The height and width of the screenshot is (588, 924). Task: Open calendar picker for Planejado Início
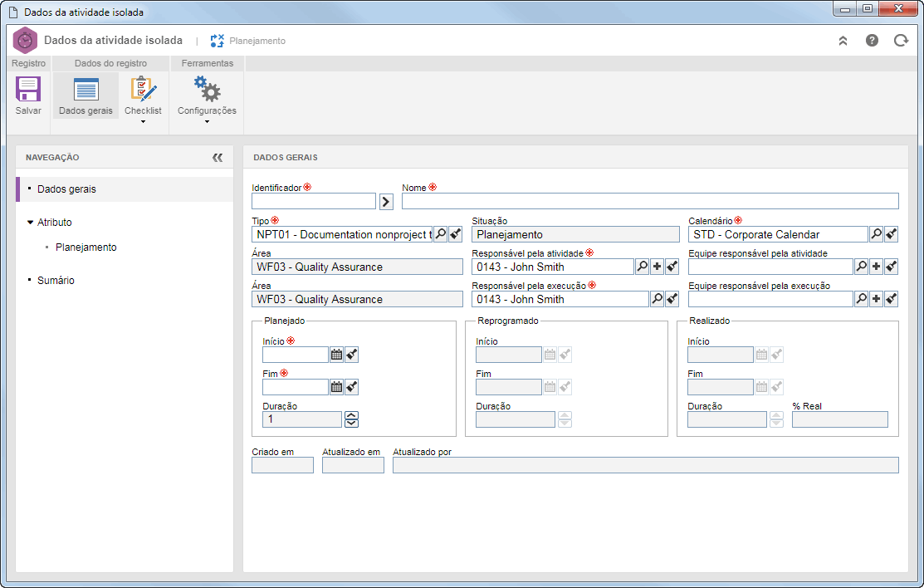[x=336, y=355]
